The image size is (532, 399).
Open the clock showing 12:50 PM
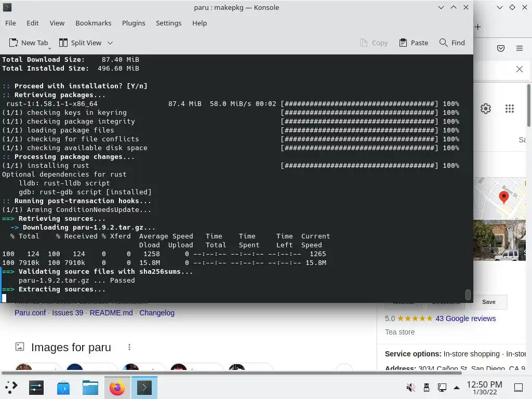(485, 388)
